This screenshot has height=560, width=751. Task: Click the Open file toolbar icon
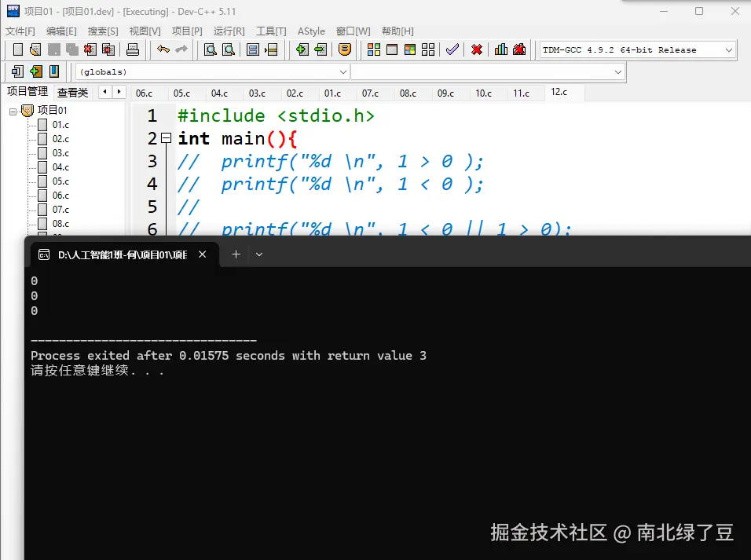(35, 49)
